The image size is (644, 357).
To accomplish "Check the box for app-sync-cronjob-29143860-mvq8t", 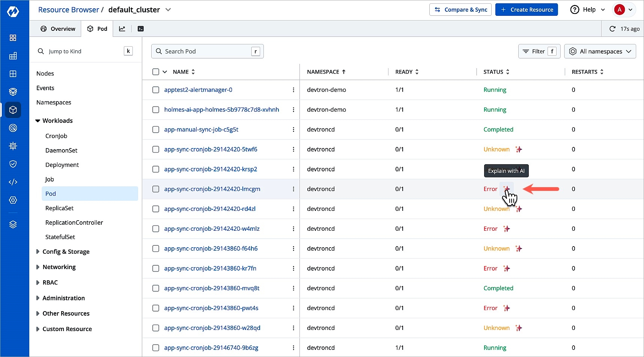I will pyautogui.click(x=156, y=288).
